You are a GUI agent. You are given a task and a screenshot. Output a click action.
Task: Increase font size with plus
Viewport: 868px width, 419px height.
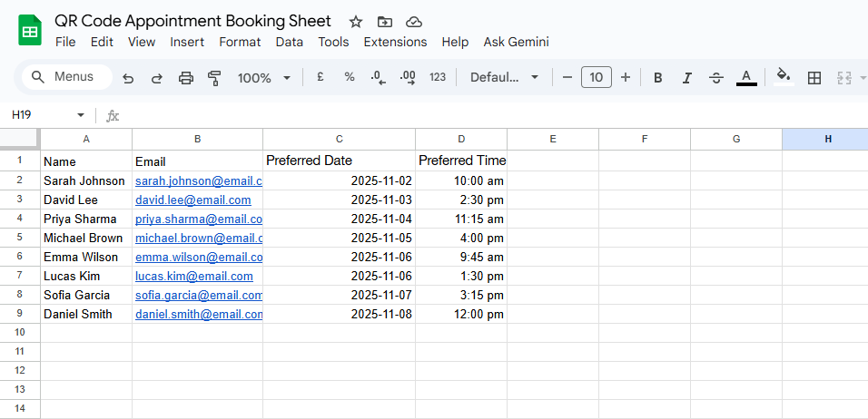(x=626, y=77)
